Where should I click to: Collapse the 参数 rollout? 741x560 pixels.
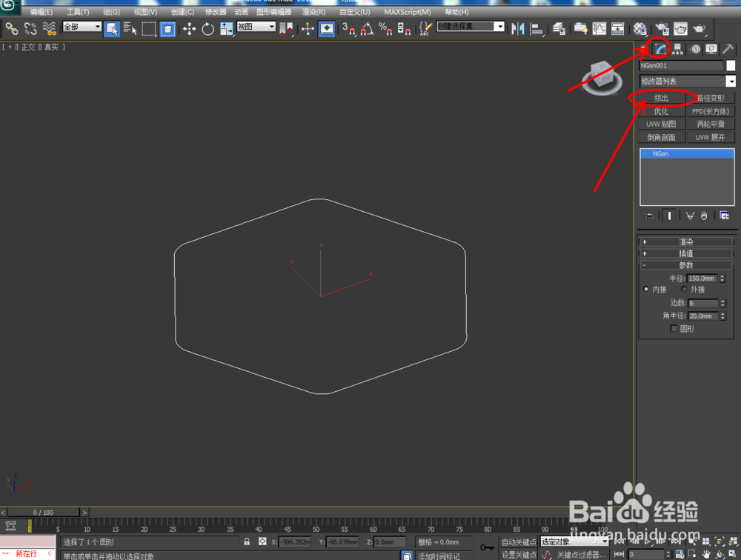pos(686,265)
